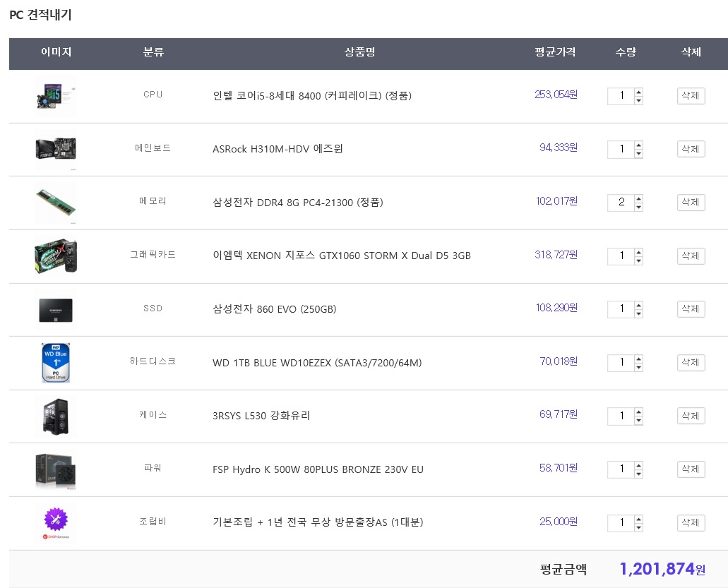The image size is (728, 588).
Task: Select the assembly fee '25,000원'
Action: point(559,522)
